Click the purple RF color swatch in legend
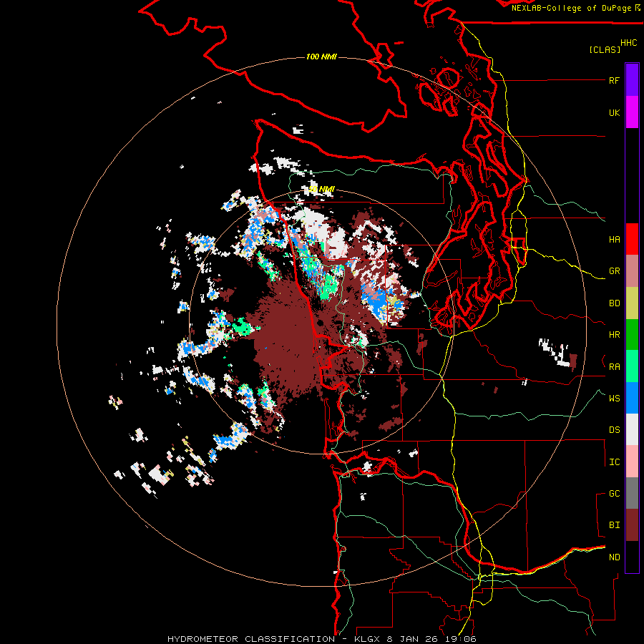Screen dimensions: 644x644 (x=632, y=80)
